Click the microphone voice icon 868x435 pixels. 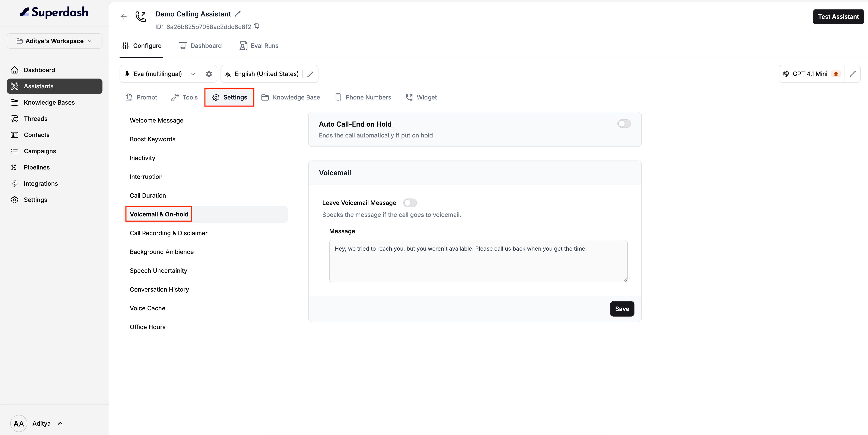pyautogui.click(x=127, y=74)
